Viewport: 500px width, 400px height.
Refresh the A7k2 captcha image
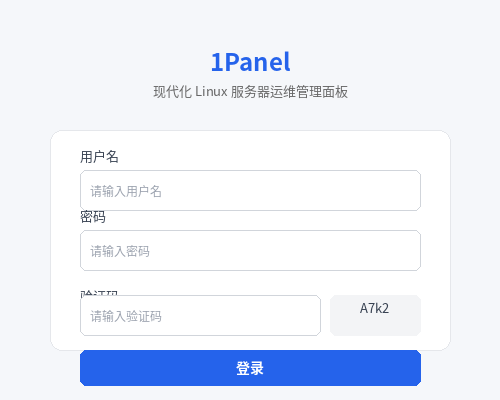pyautogui.click(x=375, y=315)
